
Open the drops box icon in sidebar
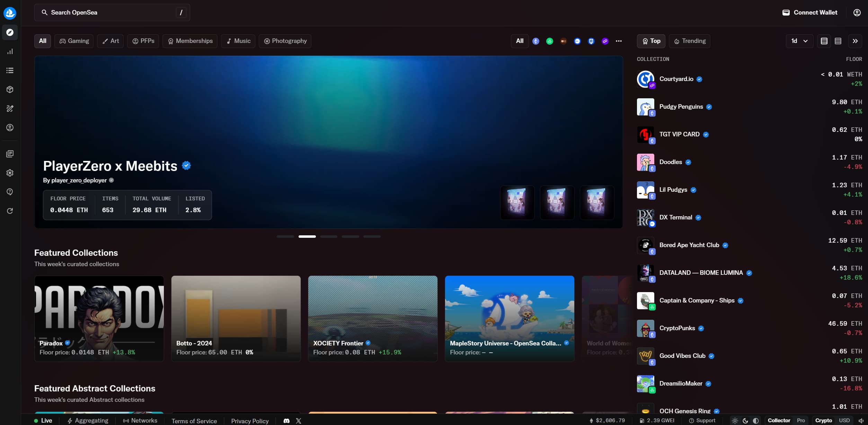tap(10, 89)
